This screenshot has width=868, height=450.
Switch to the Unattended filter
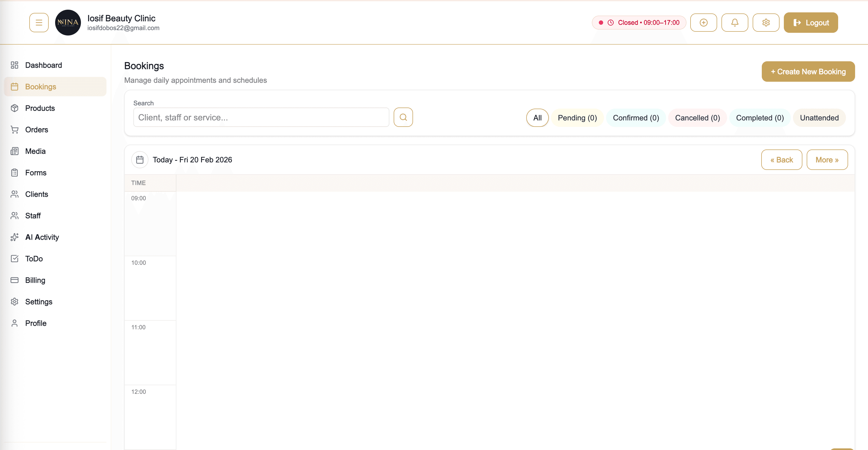click(819, 117)
